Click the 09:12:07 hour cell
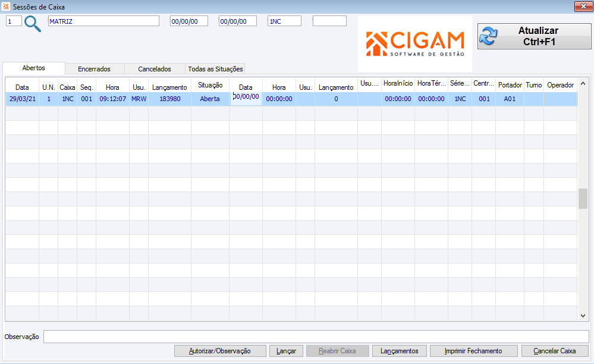Viewport: 594px width, 364px height. coord(112,99)
